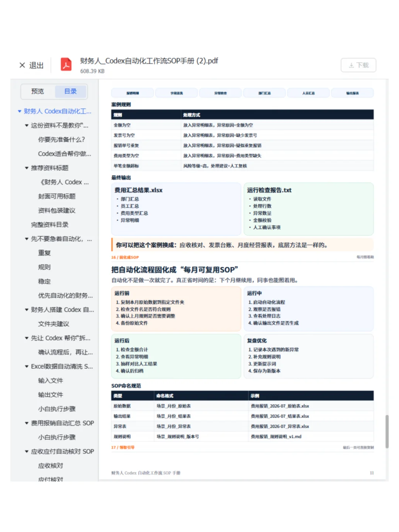Collapse the 费用报销自动汇总 SOP arrow
Screen dimensions: 399x532
27,423
